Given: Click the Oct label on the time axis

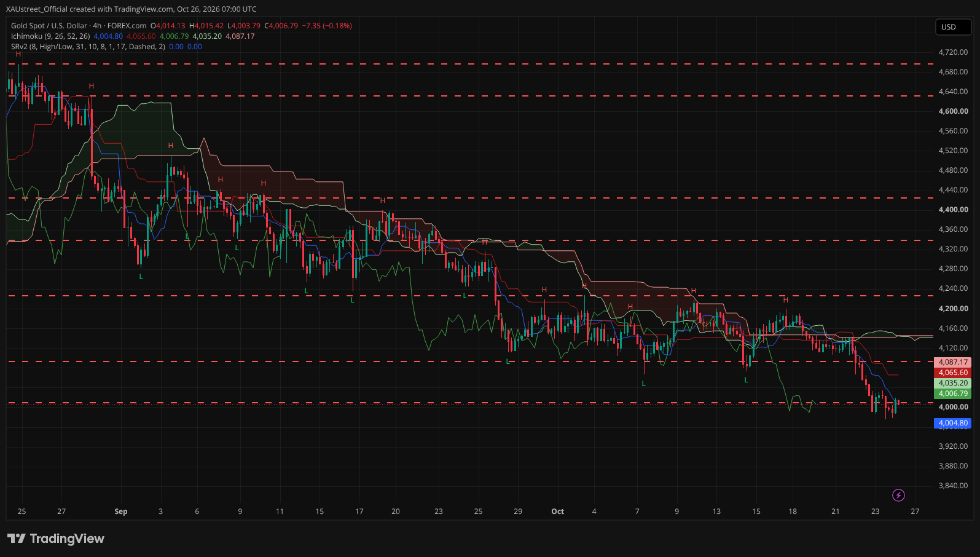Looking at the screenshot, I should 558,512.
